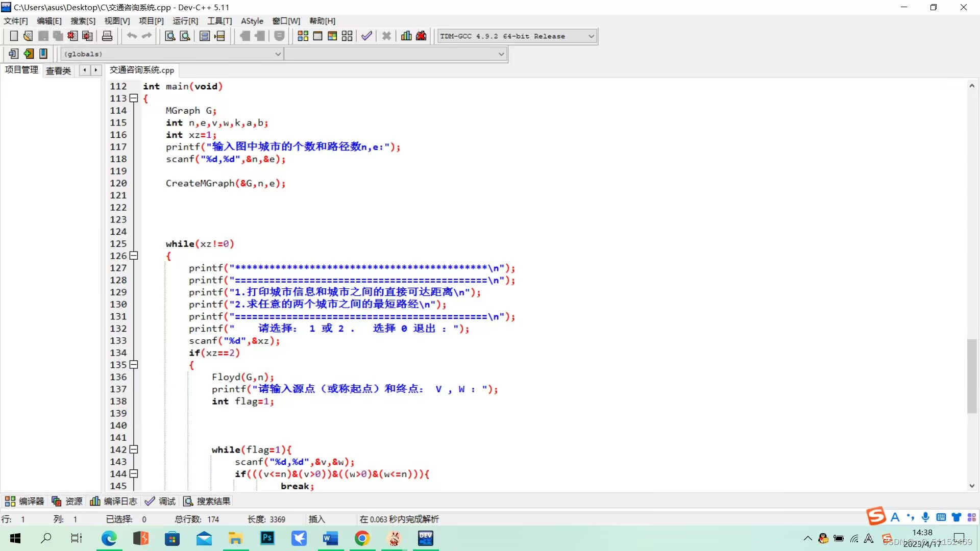Screen dimensions: 980x551
Task: Open the 调试 bottom tab
Action: [160, 502]
